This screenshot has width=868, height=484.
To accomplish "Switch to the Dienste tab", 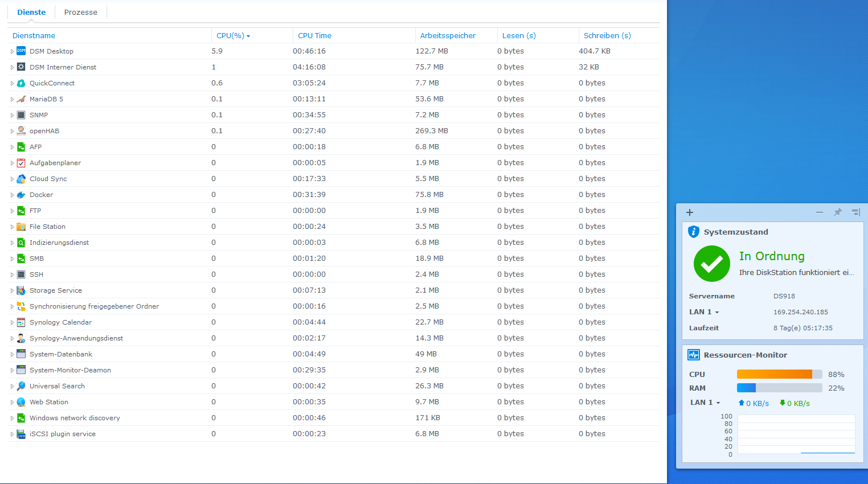I will (x=31, y=12).
